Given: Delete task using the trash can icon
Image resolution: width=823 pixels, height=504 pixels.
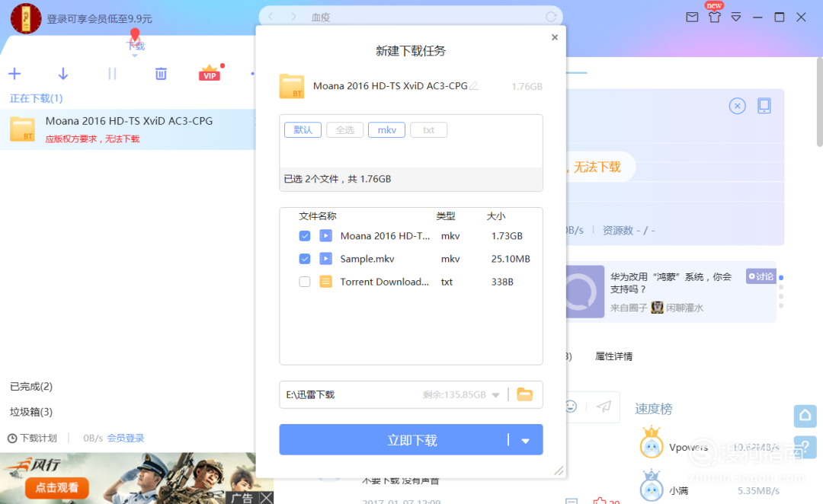Looking at the screenshot, I should (161, 74).
